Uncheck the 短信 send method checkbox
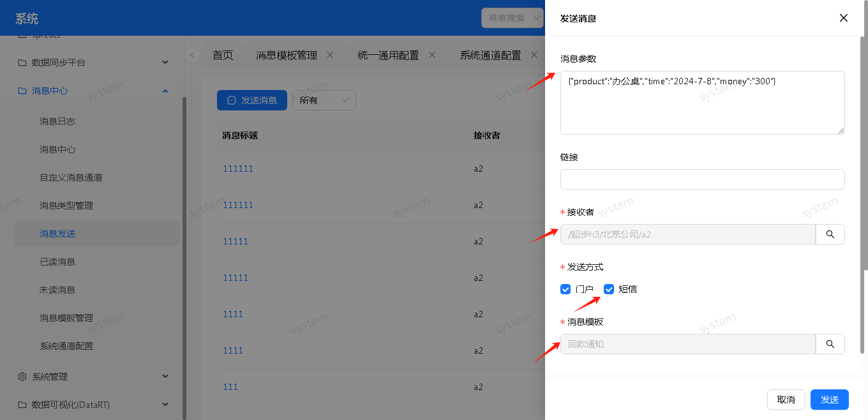This screenshot has height=420, width=868. (x=609, y=289)
